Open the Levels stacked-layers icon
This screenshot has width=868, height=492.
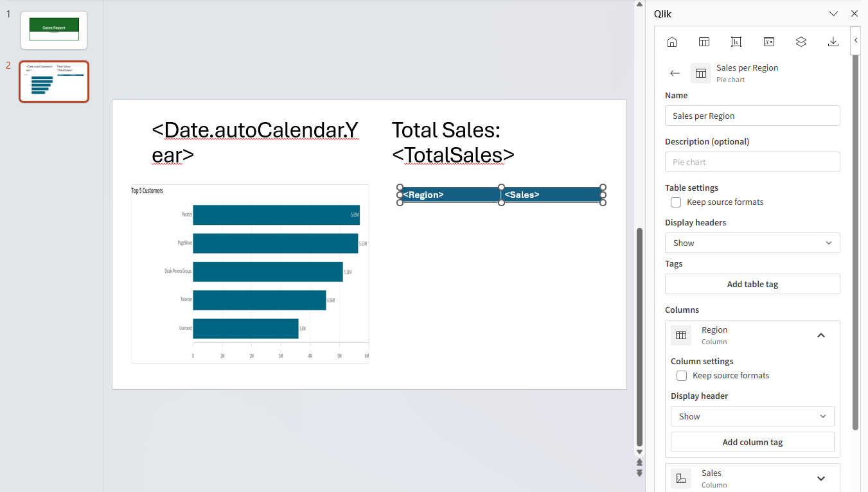(x=801, y=42)
